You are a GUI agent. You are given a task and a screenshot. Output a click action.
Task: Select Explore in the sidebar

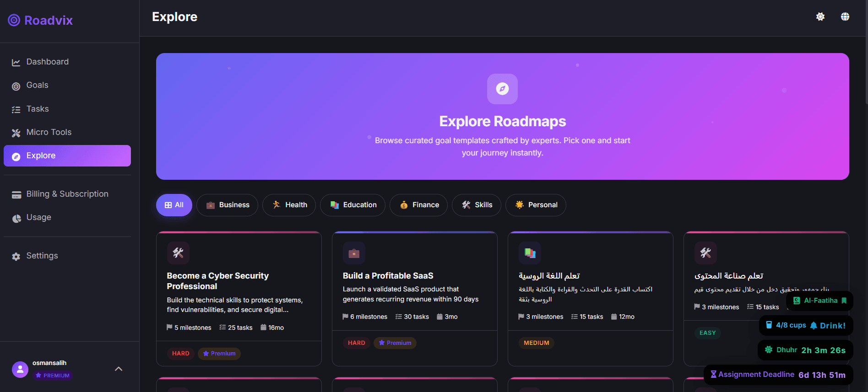[67, 156]
